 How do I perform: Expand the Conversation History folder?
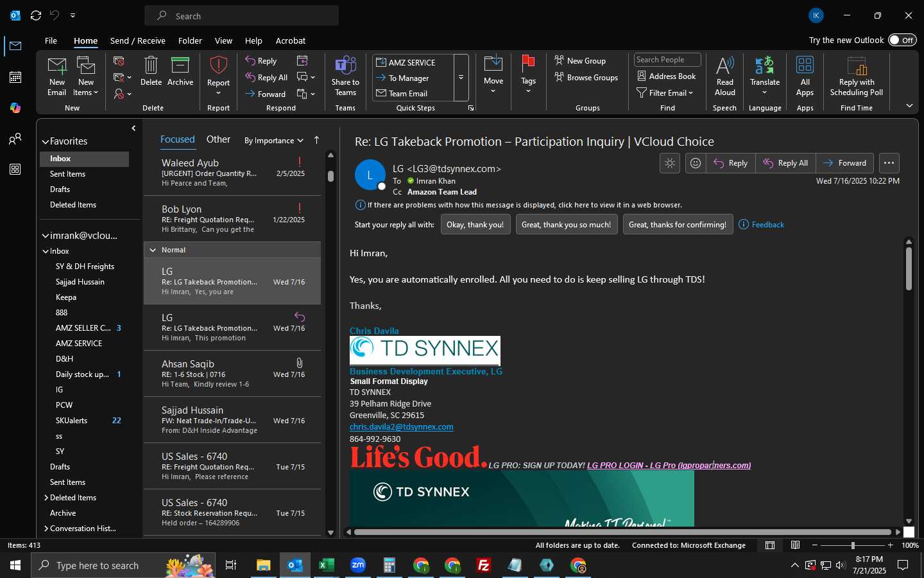(x=46, y=529)
